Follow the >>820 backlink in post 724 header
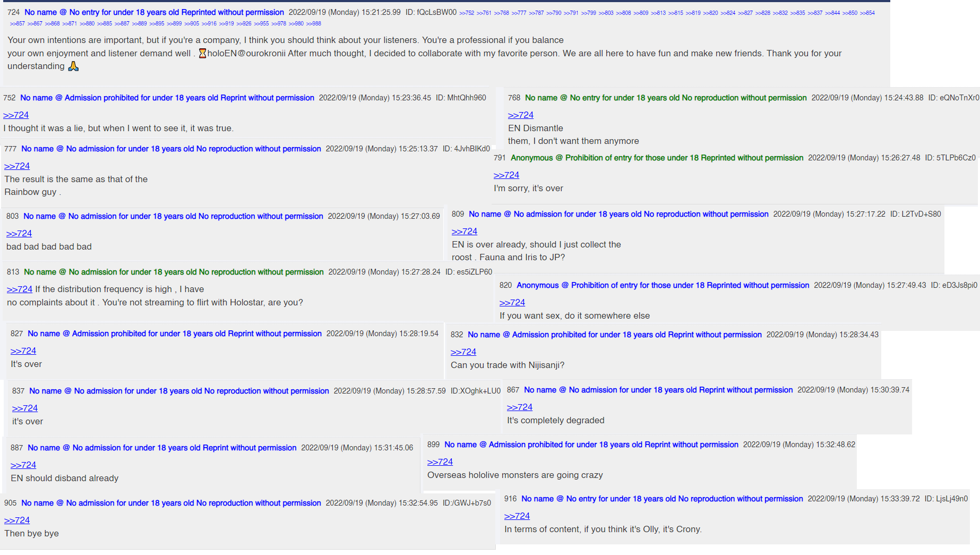980x555 pixels. (710, 13)
